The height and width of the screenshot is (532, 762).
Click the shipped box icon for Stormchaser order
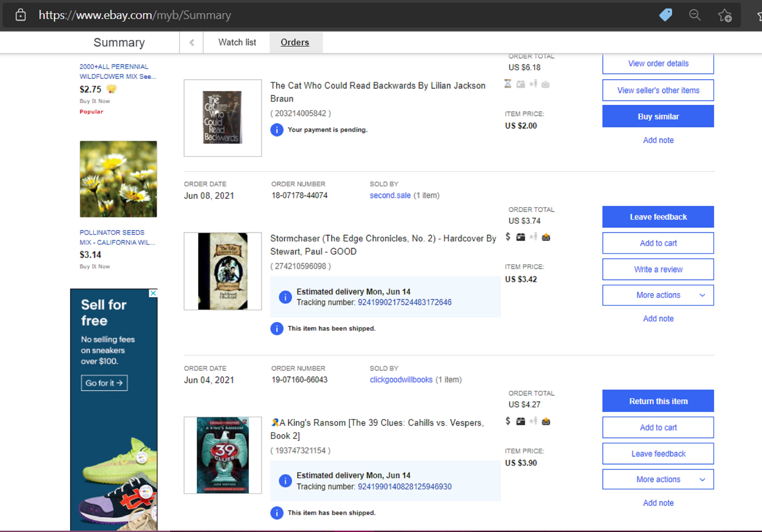tap(521, 237)
